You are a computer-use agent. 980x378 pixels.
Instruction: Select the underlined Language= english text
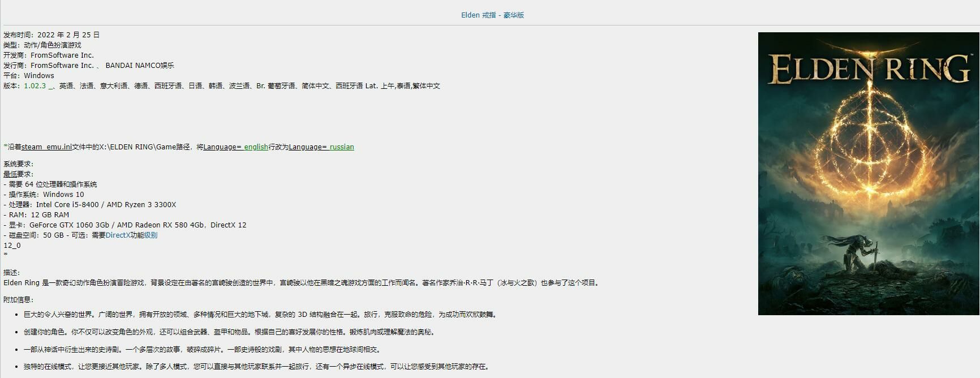(235, 147)
